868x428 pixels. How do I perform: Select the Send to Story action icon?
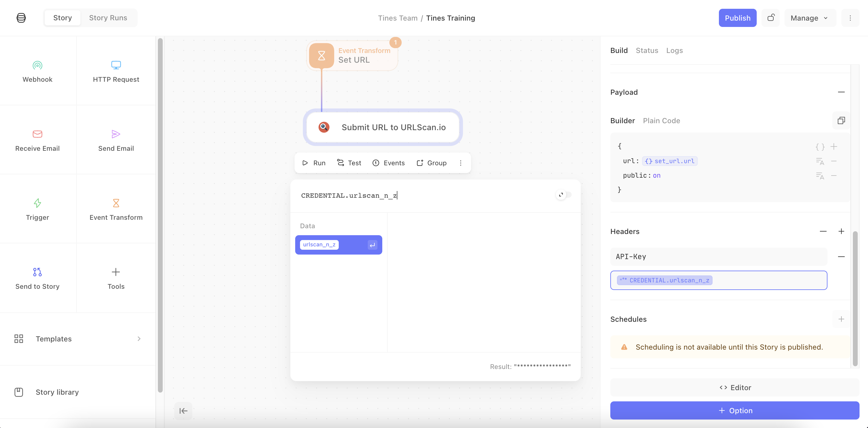point(38,272)
